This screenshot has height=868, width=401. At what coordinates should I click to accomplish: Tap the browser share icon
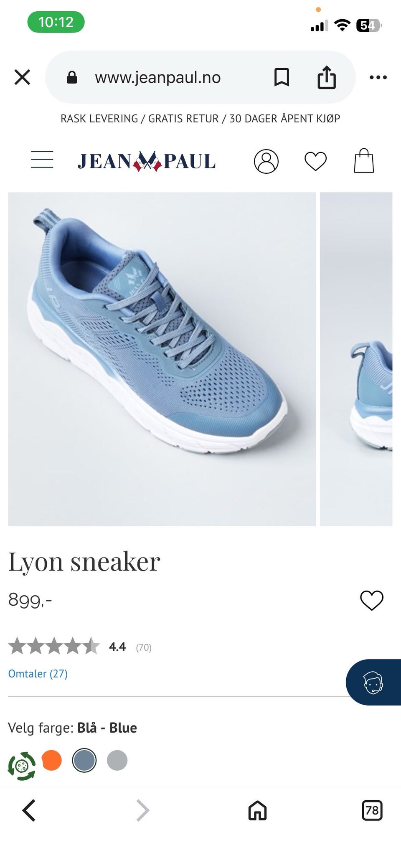pos(327,77)
